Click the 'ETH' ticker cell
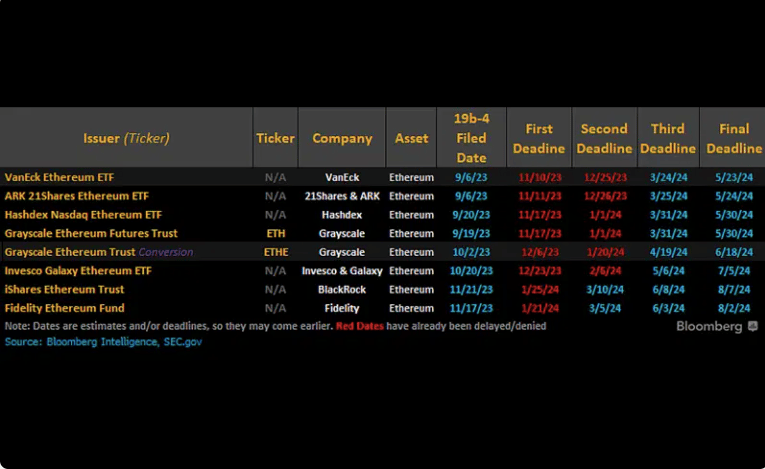The height and width of the screenshot is (469, 765). tap(276, 233)
